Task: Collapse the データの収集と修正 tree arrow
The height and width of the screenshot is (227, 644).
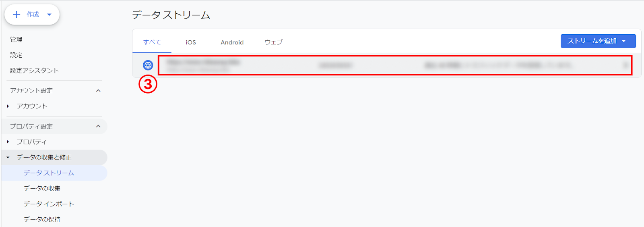Action: tap(8, 157)
